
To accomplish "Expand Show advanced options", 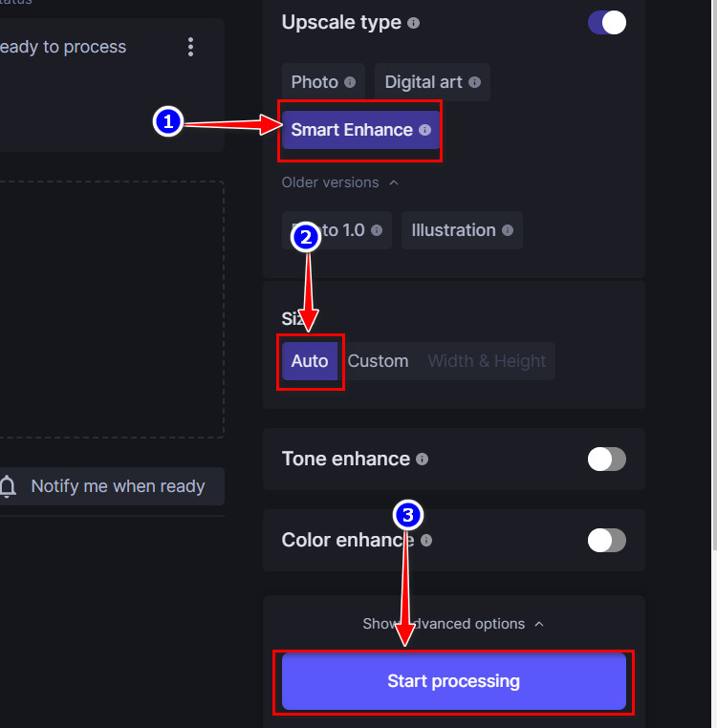I will [453, 624].
